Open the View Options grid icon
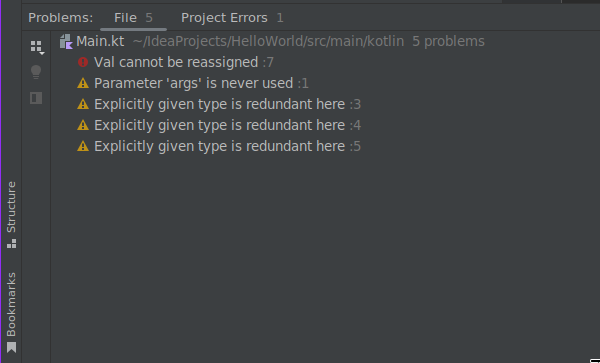This screenshot has width=600, height=363. click(37, 47)
